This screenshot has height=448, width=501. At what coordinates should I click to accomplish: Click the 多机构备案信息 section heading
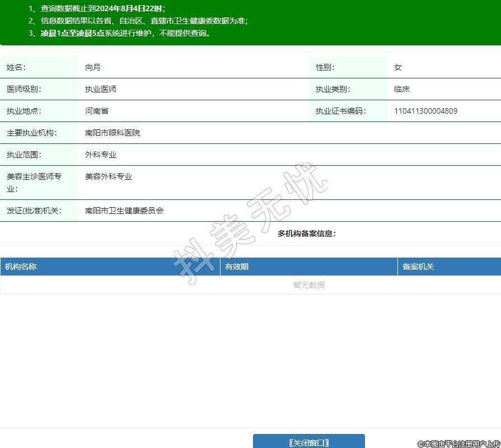(307, 234)
